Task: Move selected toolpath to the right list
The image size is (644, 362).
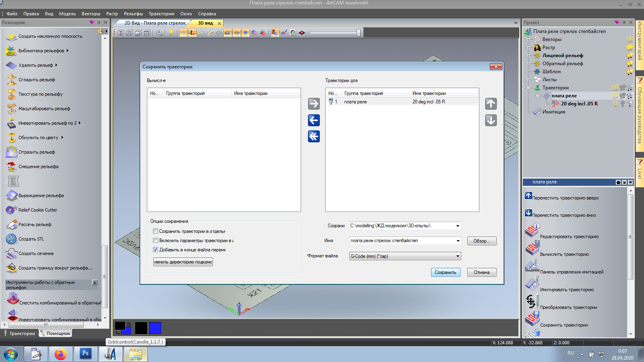Action: coord(314,104)
